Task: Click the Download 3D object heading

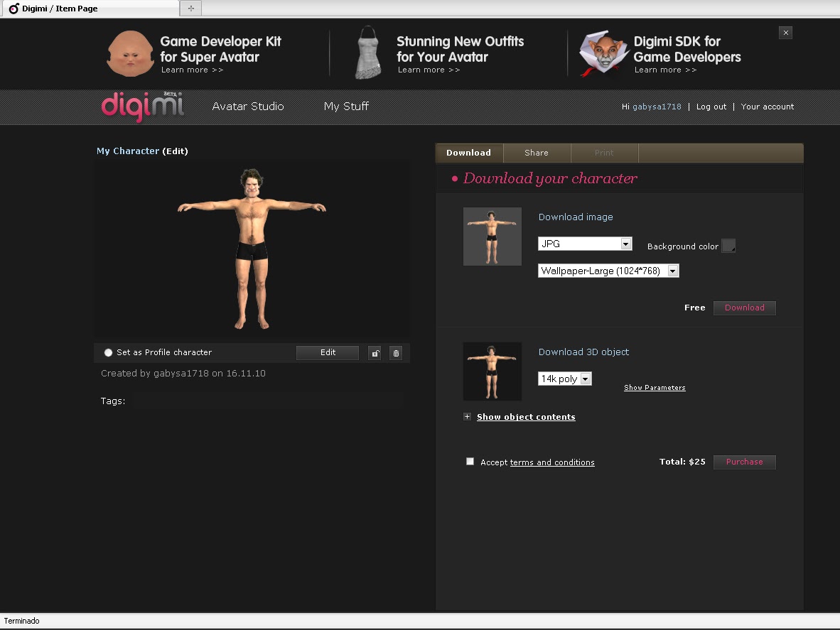Action: (583, 352)
